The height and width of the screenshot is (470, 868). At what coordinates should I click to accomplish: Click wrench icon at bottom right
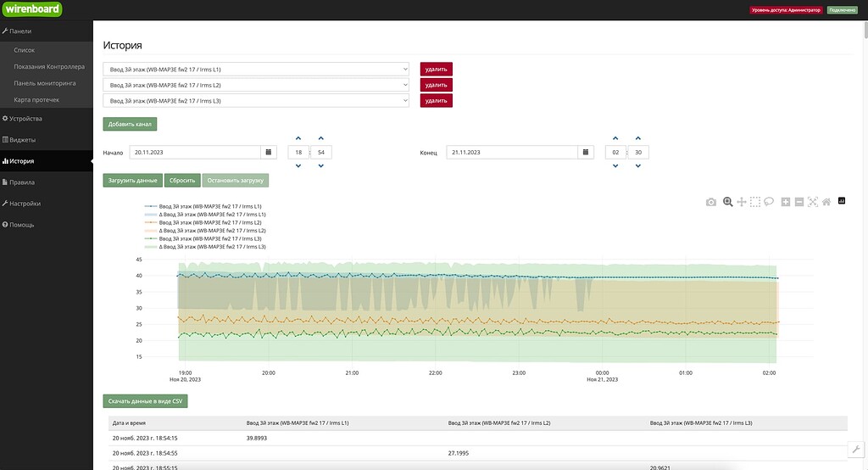(856, 450)
